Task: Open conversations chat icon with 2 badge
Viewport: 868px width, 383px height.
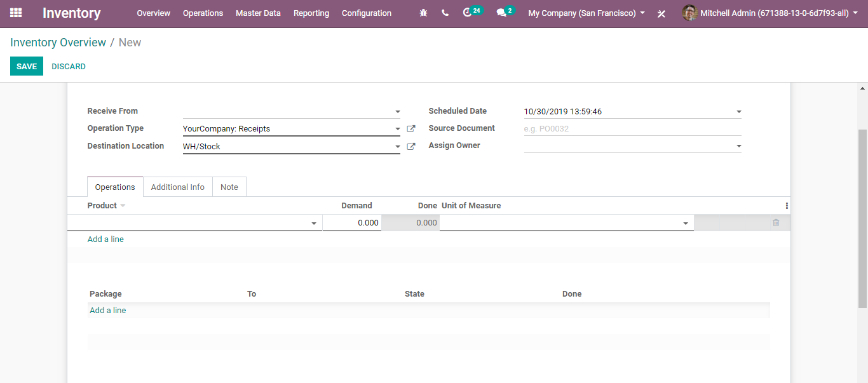Action: coord(505,12)
